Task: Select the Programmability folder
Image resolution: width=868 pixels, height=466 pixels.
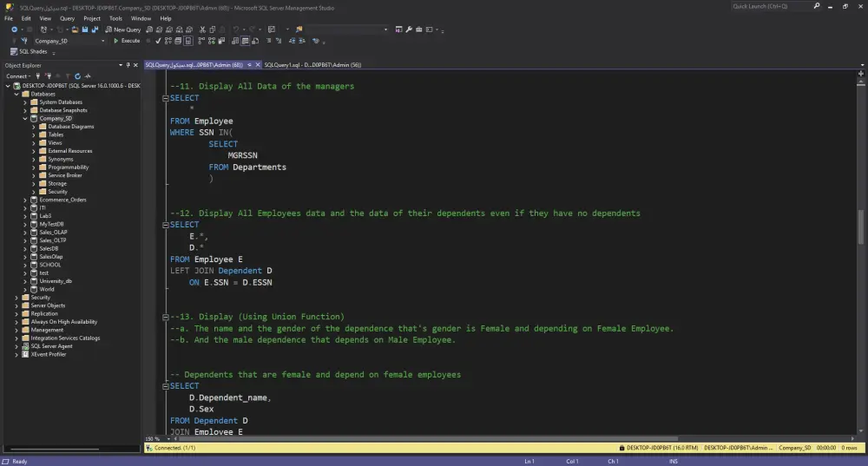Action: (68, 167)
